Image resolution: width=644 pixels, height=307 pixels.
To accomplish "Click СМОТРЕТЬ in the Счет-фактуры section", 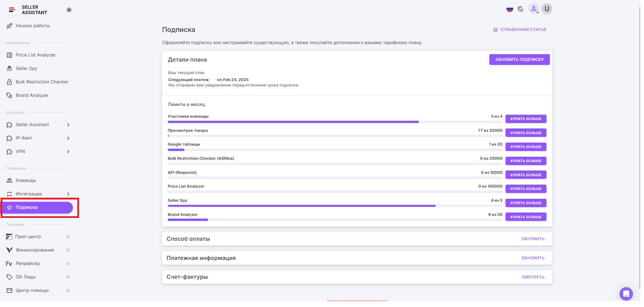I will point(533,277).
